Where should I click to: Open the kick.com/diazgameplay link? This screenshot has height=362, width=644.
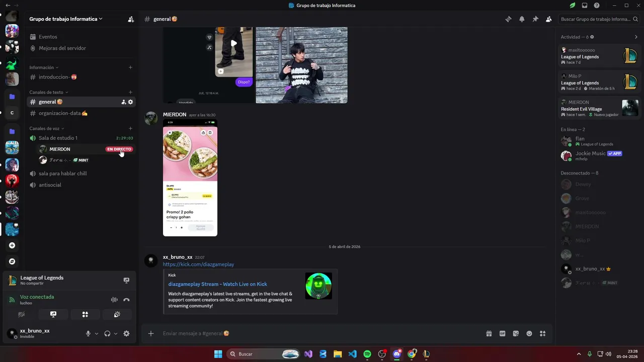pyautogui.click(x=198, y=264)
